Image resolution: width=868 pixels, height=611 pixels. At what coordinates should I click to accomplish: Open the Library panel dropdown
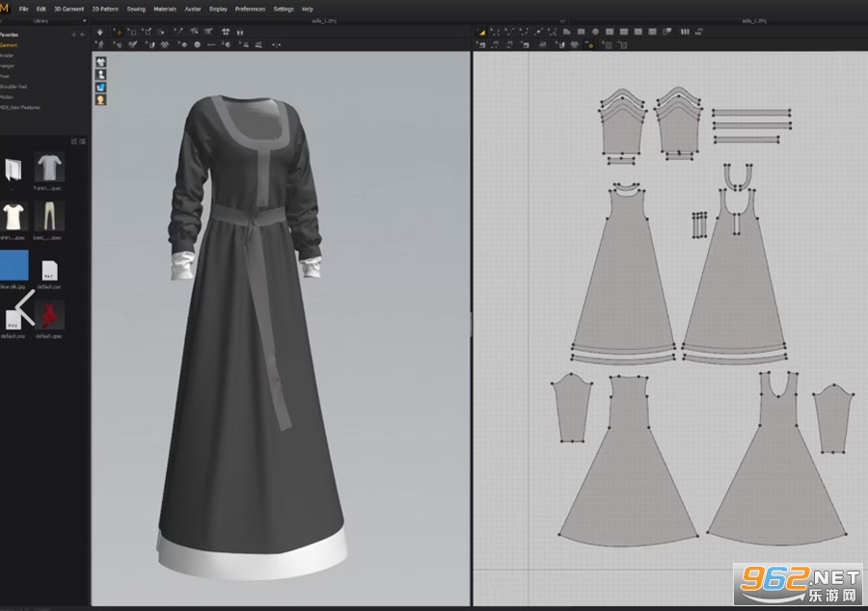click(84, 21)
